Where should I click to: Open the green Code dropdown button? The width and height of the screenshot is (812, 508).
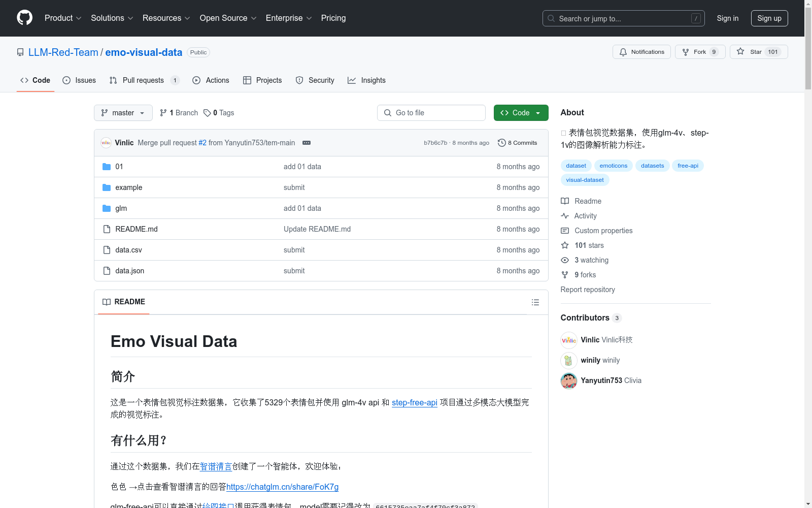point(521,113)
